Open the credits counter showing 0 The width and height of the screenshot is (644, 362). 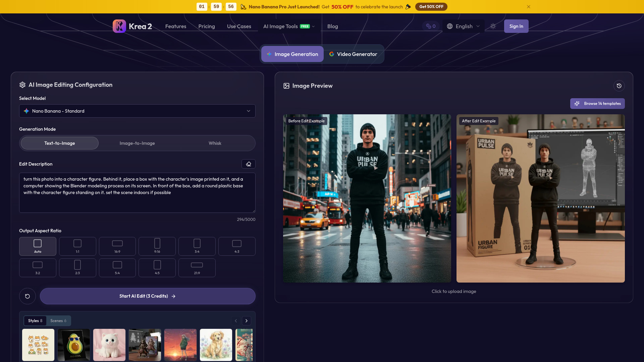coord(431,26)
